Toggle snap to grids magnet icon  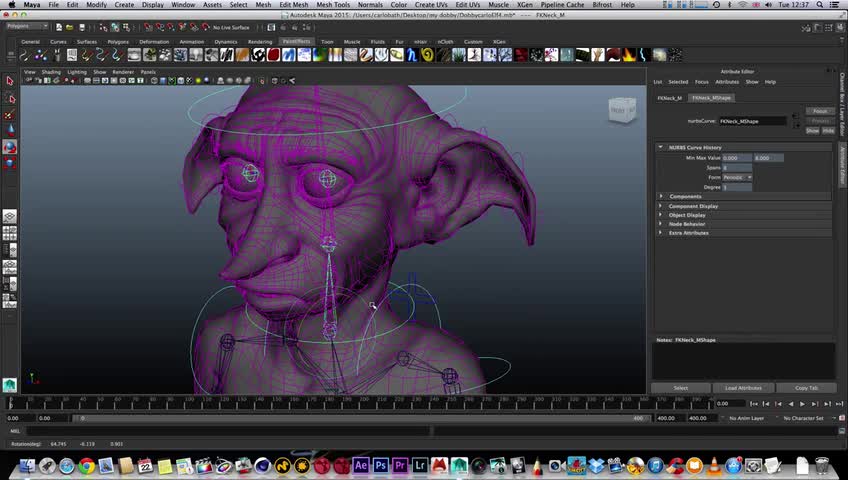point(148,27)
